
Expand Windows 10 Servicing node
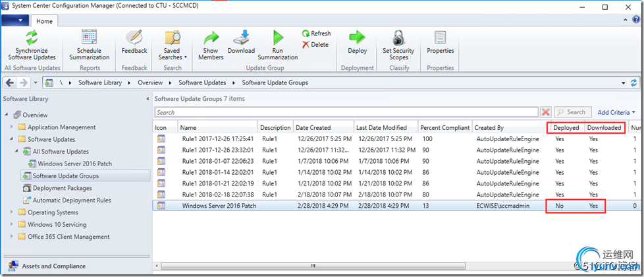(12, 225)
